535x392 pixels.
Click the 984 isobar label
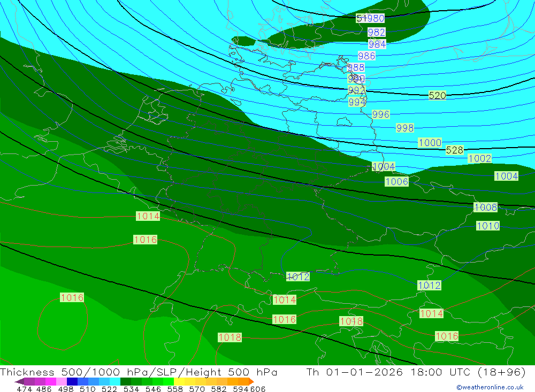coord(377,44)
